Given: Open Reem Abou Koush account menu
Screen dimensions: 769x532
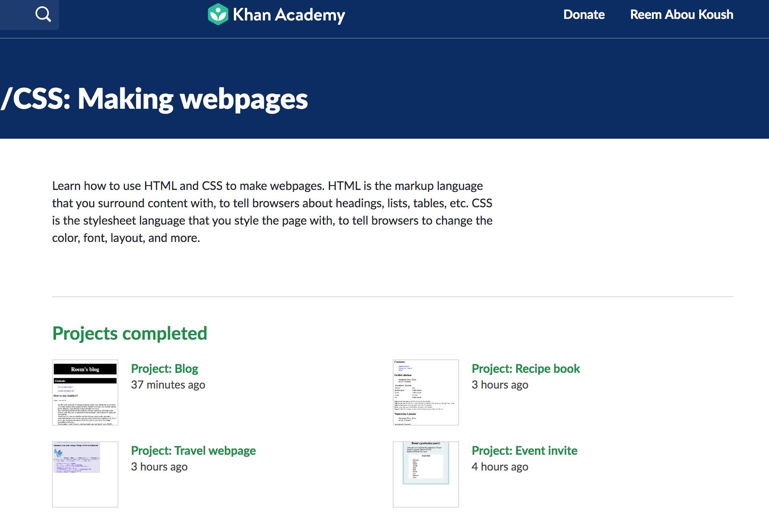Looking at the screenshot, I should point(681,15).
